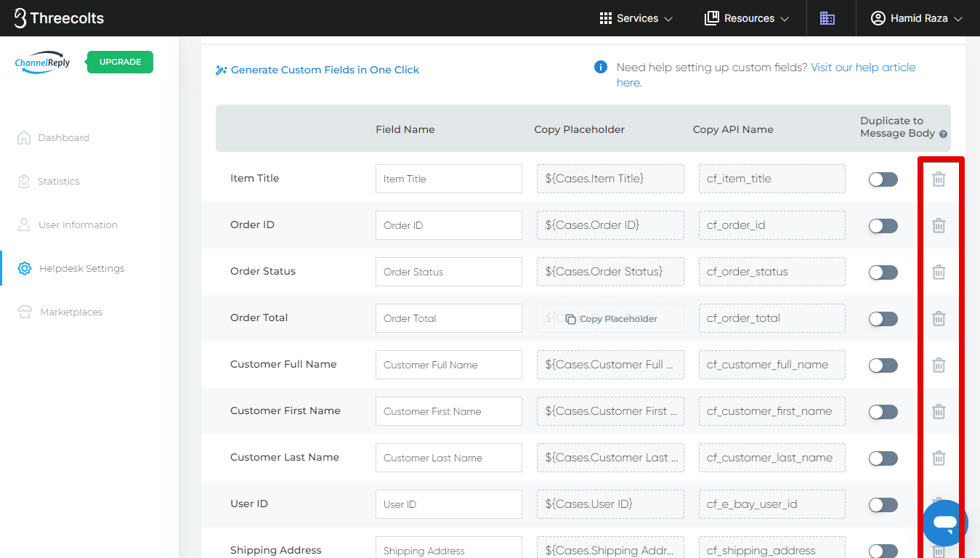Screen dimensions: 980x558
Task: Click the green UPGRADE button
Action: 120,62
